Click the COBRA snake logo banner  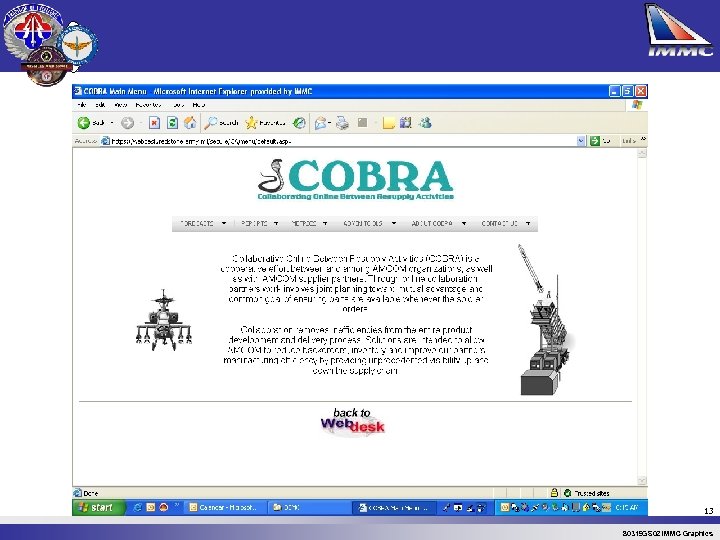tap(355, 180)
